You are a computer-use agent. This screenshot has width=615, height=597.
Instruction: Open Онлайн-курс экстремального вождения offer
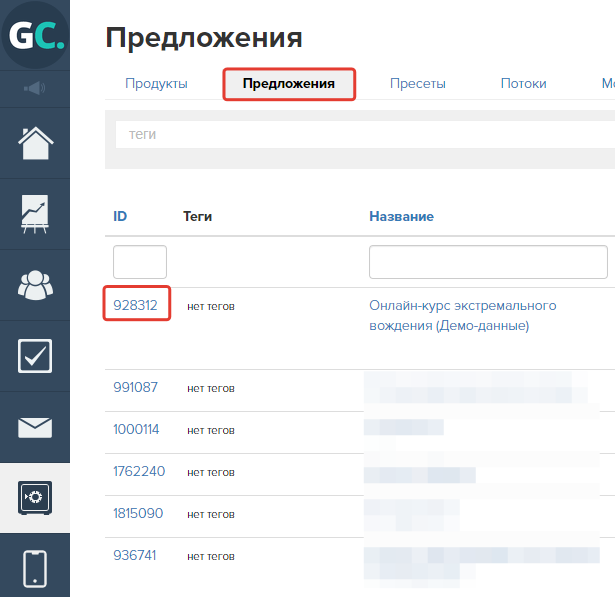click(463, 315)
